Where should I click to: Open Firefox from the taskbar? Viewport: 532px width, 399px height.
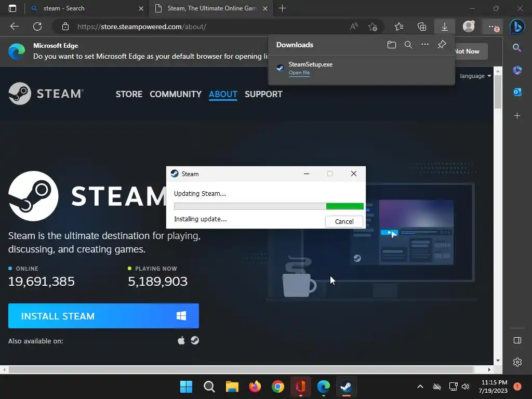point(255,387)
